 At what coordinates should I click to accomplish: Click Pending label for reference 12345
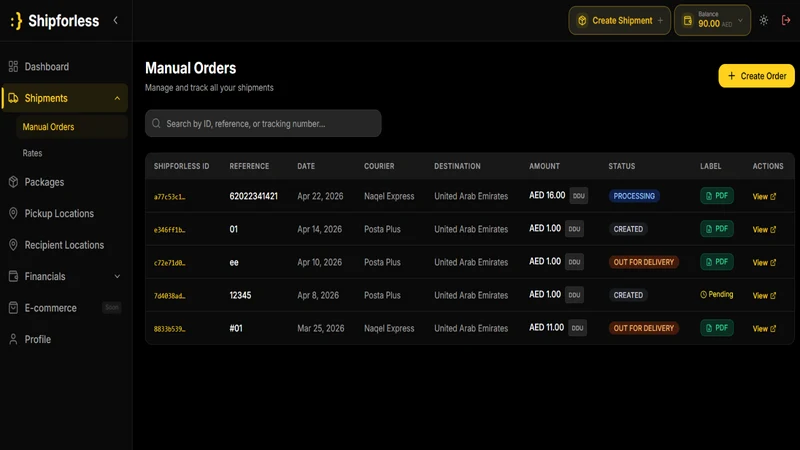pyautogui.click(x=716, y=294)
